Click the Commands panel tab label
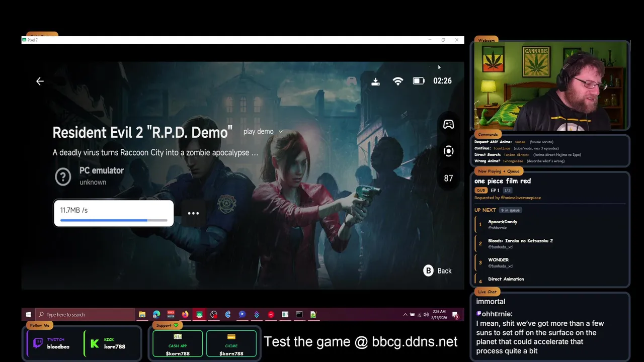The width and height of the screenshot is (644, 362). (x=488, y=134)
